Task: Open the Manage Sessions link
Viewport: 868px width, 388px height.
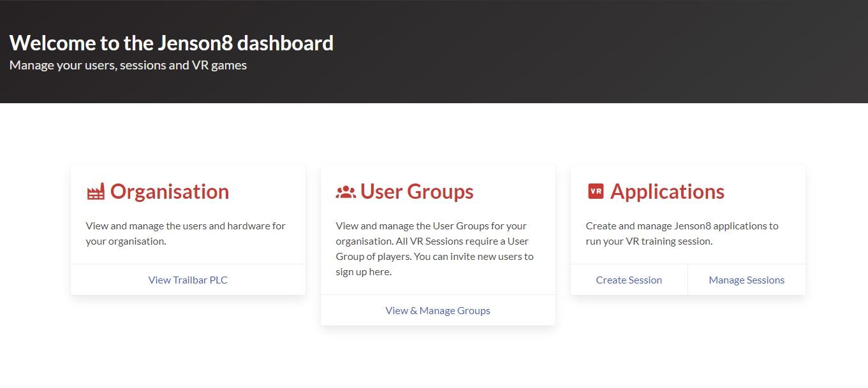Action: [747, 280]
